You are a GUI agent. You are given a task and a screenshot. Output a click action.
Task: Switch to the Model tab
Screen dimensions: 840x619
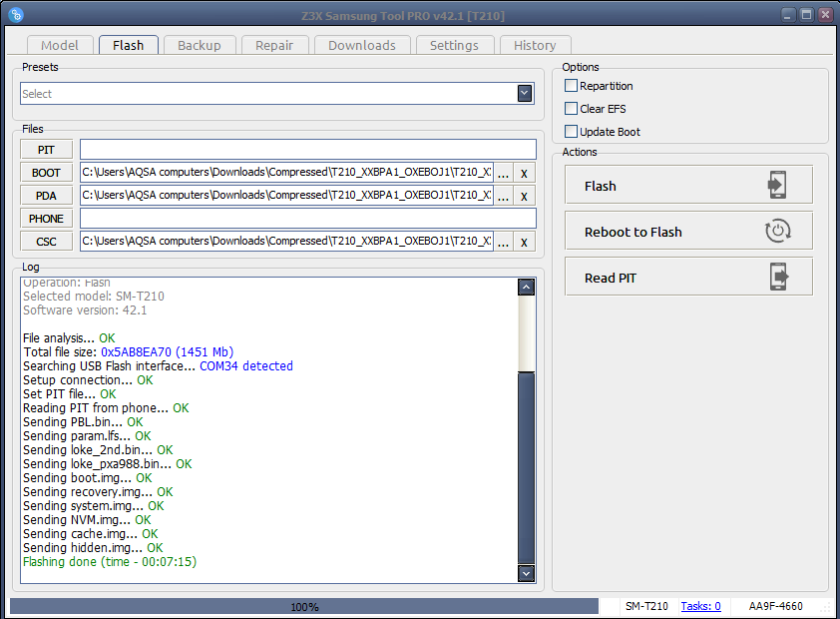click(60, 46)
